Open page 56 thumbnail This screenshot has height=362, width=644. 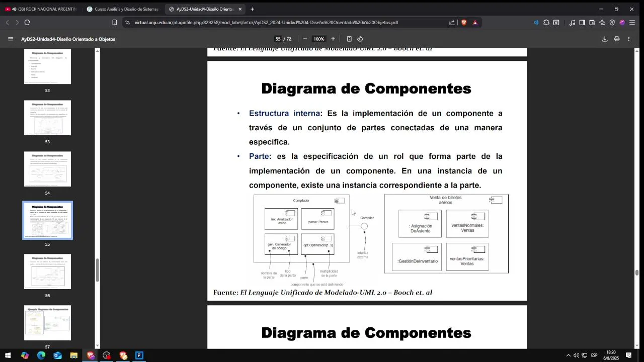pos(47,271)
